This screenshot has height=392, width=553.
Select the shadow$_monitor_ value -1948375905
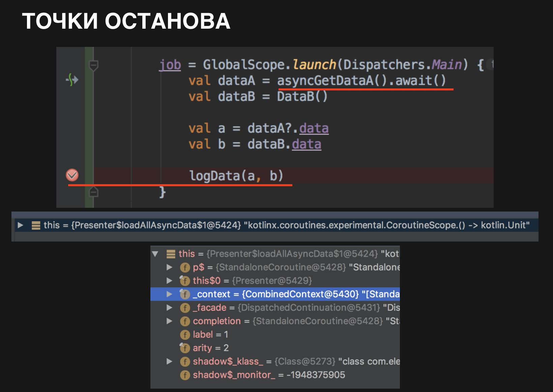[316, 375]
